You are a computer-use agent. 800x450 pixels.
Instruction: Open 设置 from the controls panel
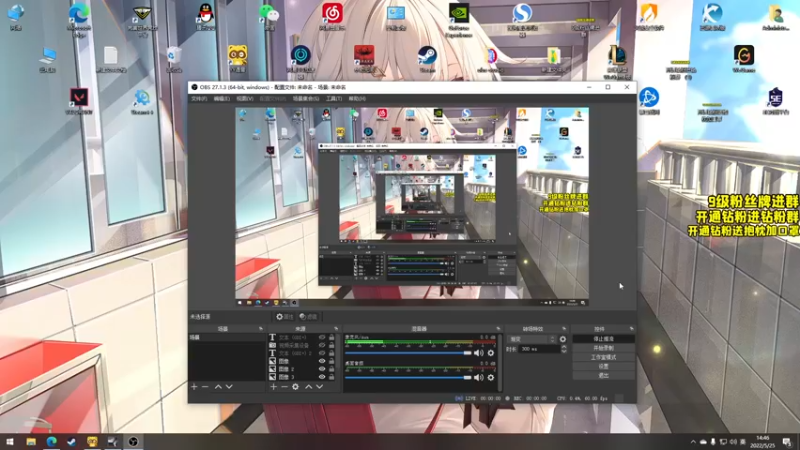604,366
